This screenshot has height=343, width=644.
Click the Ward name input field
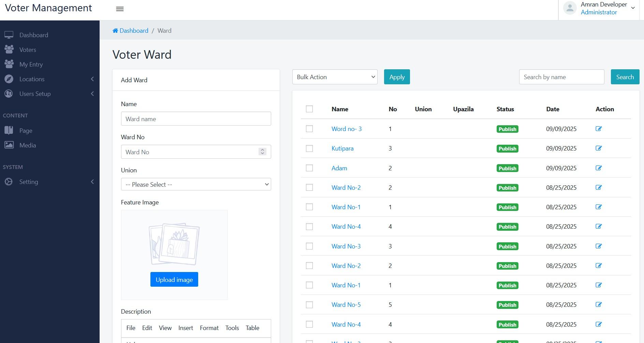point(196,119)
